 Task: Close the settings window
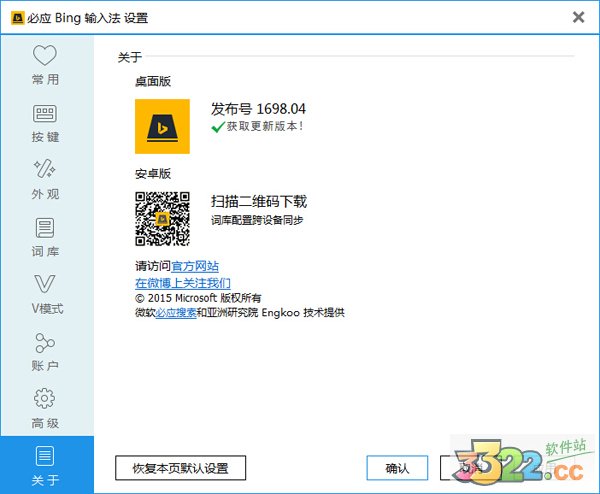(578, 17)
